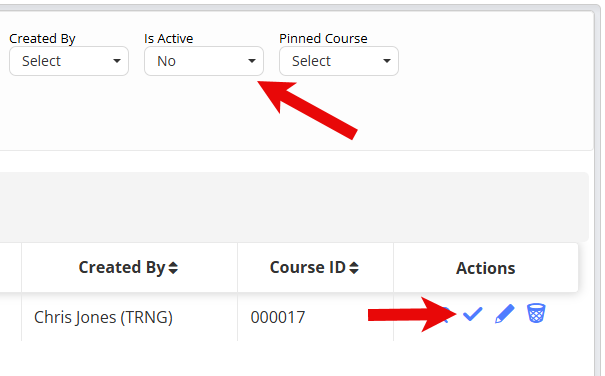Screen dimensions: 605x376
Task: Open the Is Active dropdown showing No
Action: (x=204, y=61)
